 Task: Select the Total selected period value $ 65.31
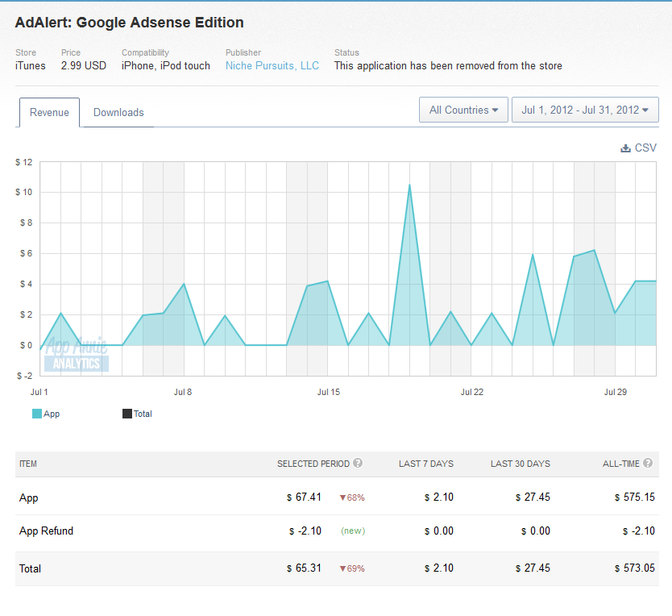click(x=304, y=568)
